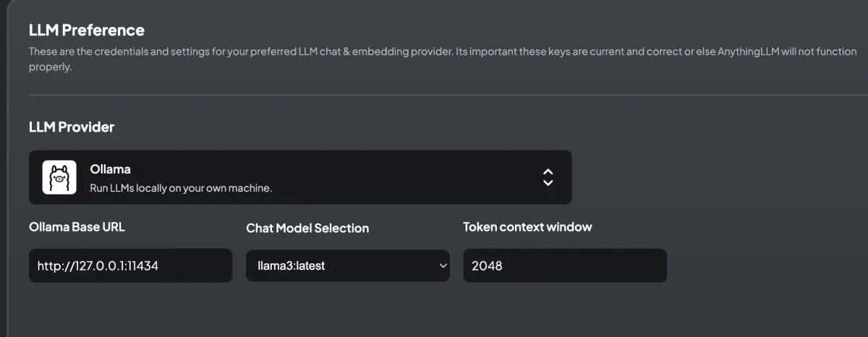The width and height of the screenshot is (868, 337).
Task: Click the word "AnythingLLM" in the description
Action: 747,53
